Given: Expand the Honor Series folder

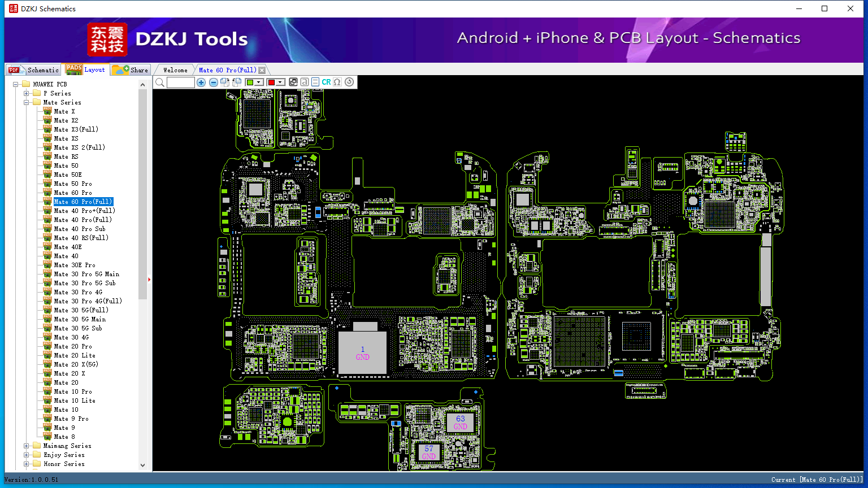Looking at the screenshot, I should 26,464.
